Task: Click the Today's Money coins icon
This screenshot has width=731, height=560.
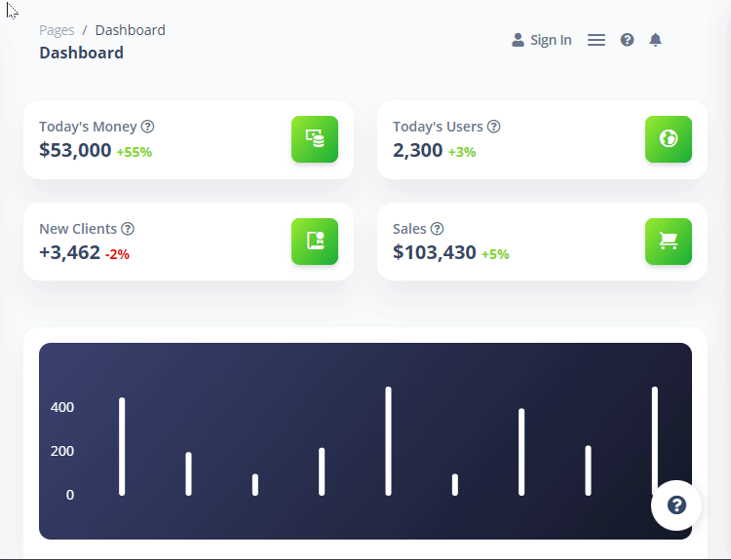Action: pyautogui.click(x=314, y=139)
